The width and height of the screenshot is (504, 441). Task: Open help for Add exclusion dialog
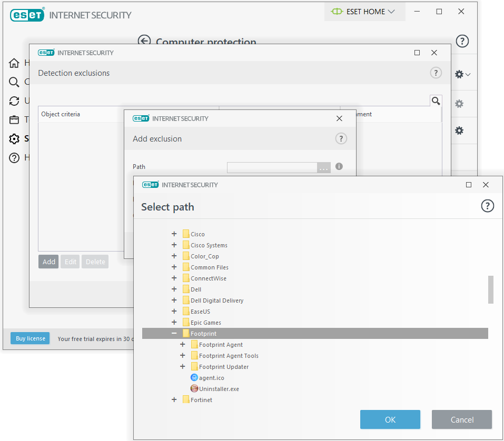pos(341,139)
